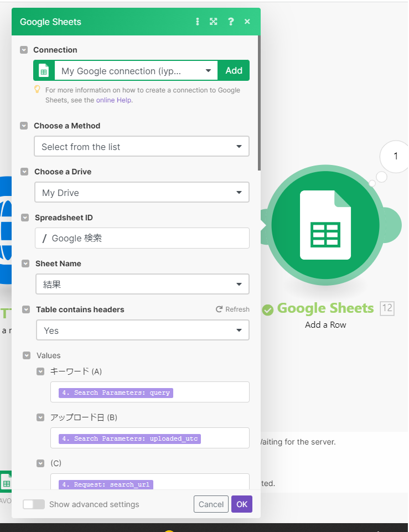Open the My Drive dropdown

pos(142,193)
